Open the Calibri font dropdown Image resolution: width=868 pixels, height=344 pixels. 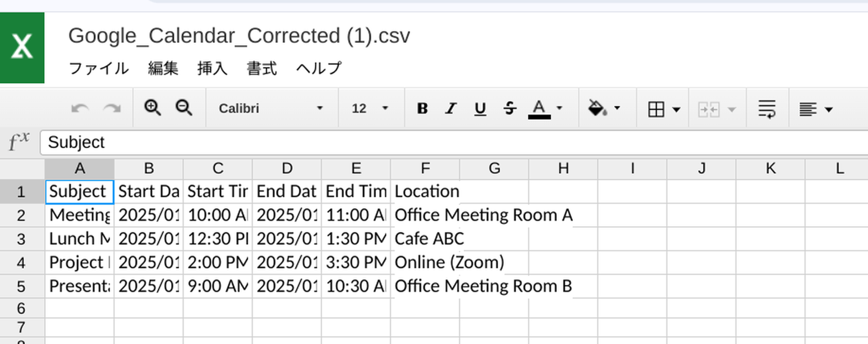click(x=271, y=109)
